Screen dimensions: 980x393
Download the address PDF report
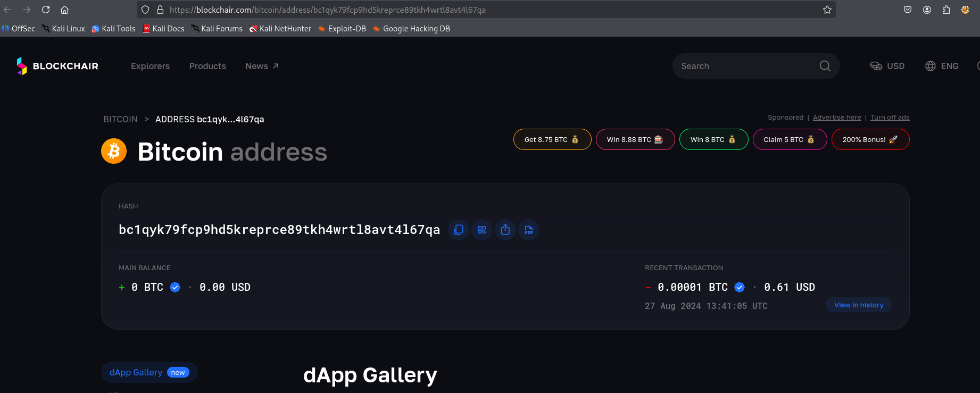pyautogui.click(x=529, y=230)
